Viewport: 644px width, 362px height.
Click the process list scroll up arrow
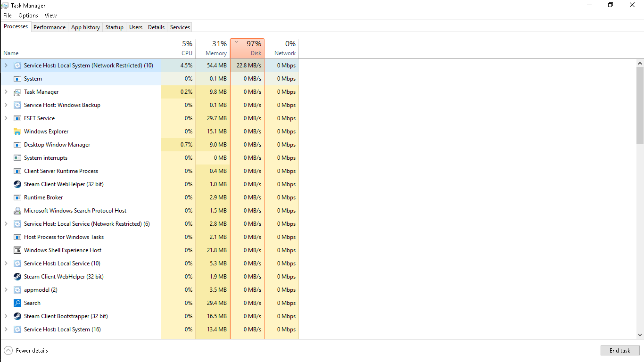640,63
